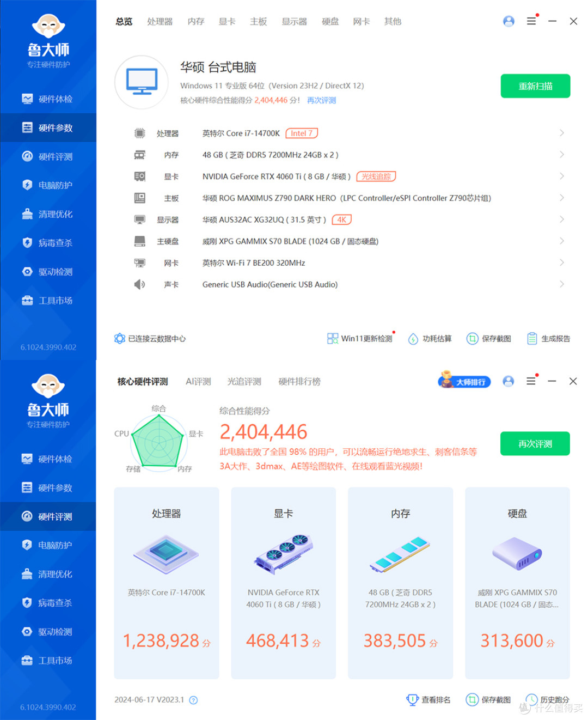
Task: Open hamburger menu in lower window
Action: pyautogui.click(x=531, y=381)
